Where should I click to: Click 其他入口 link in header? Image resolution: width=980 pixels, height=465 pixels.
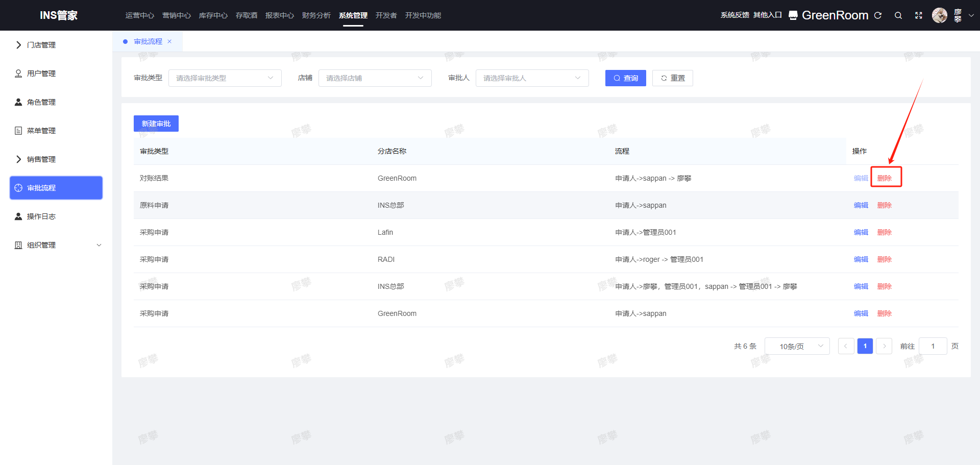[x=768, y=15]
